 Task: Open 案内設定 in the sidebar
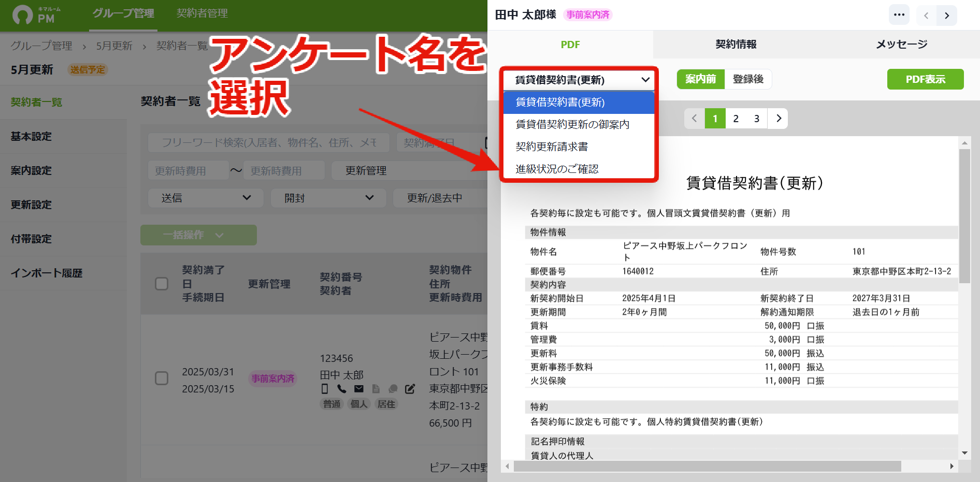(63, 170)
